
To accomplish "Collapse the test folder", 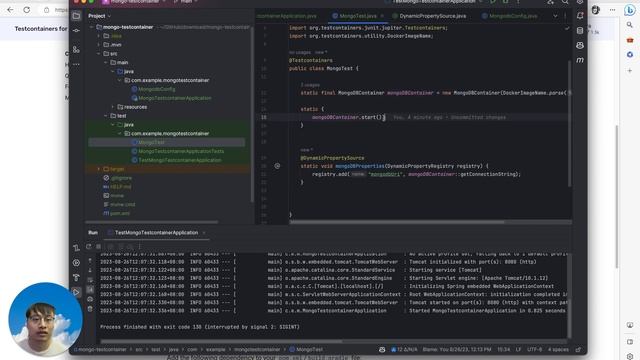I will coord(106,116).
